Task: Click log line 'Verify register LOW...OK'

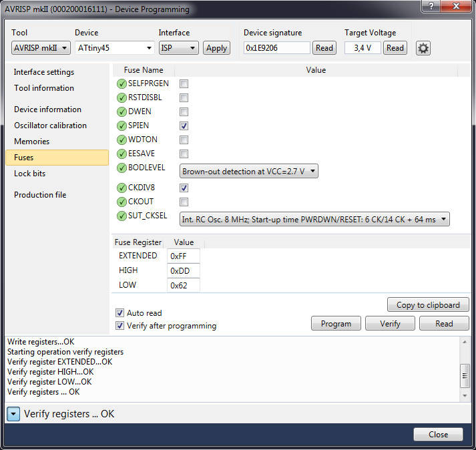Action: point(49,382)
